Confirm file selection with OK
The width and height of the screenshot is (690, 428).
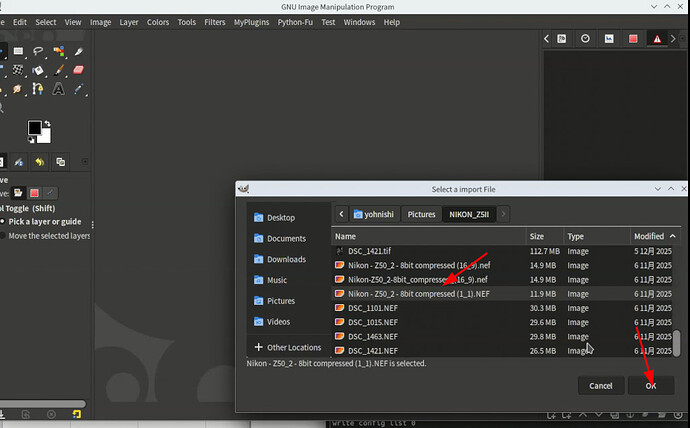pyautogui.click(x=651, y=386)
